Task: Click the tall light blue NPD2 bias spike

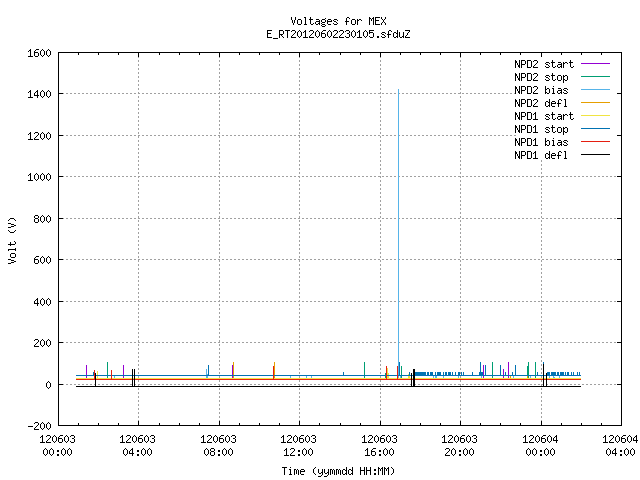Action: (x=398, y=224)
